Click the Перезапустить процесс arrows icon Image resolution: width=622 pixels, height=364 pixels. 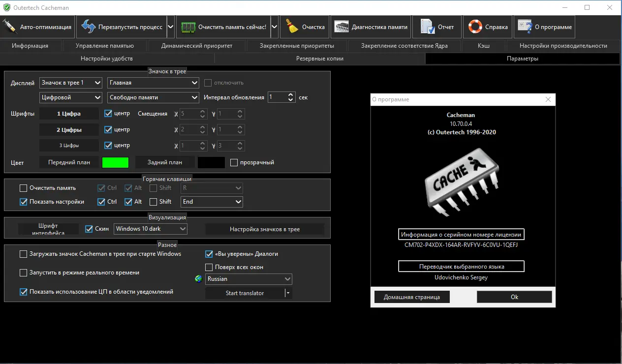tap(89, 27)
